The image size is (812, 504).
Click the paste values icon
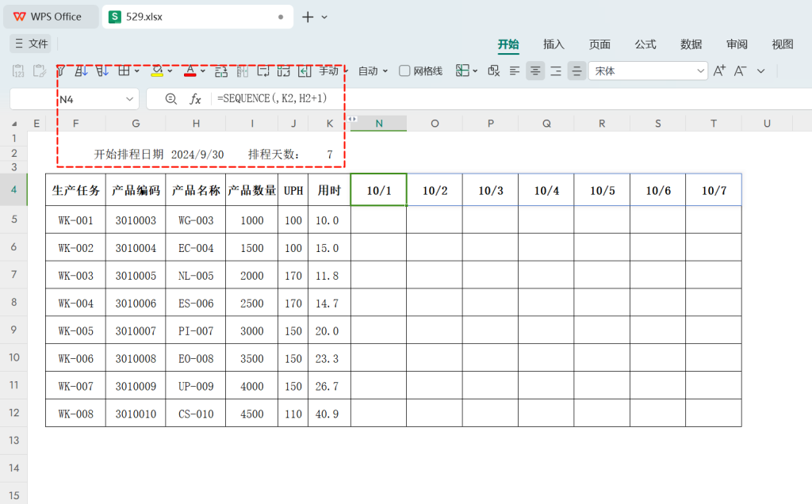[x=18, y=71]
